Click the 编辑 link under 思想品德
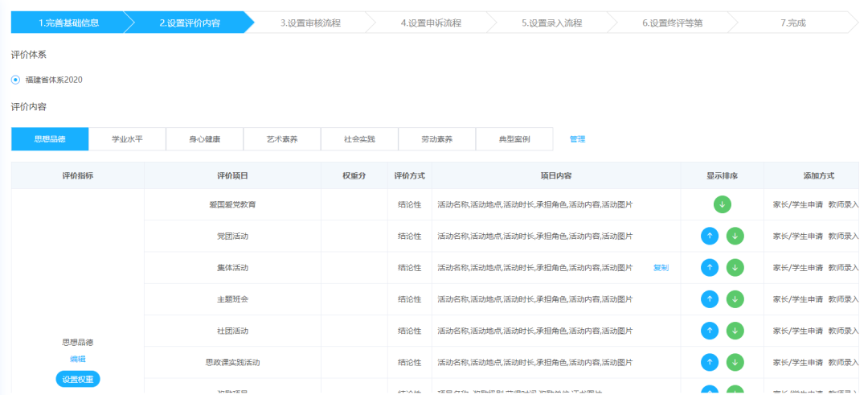Screen dimensions: 868x395 tap(78, 359)
